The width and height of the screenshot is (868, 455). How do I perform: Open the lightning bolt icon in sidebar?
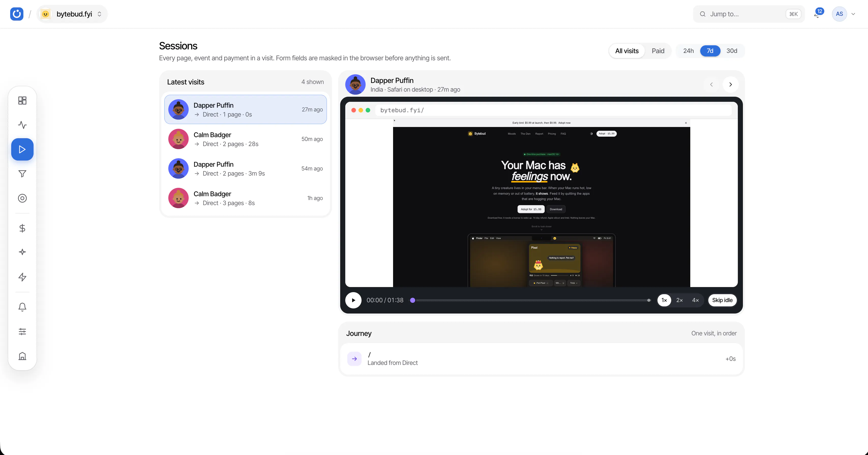coord(22,277)
